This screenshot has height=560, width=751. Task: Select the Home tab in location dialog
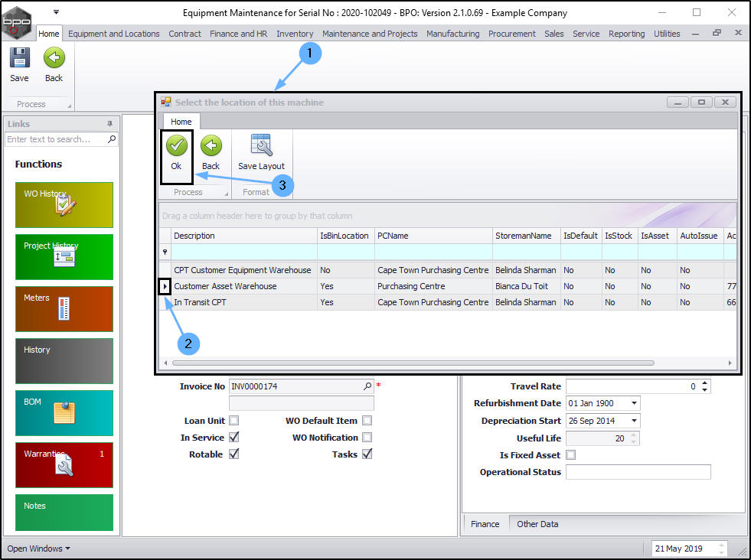[x=181, y=122]
